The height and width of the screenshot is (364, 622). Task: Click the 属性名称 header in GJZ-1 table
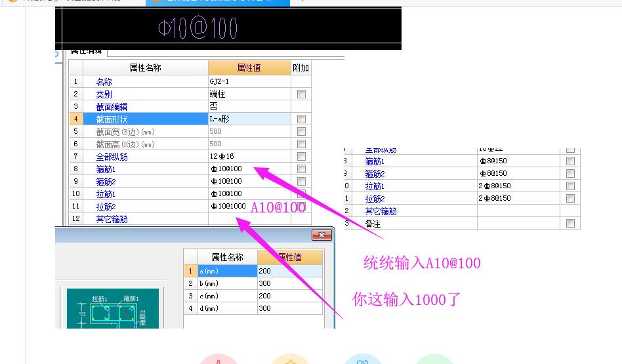point(145,68)
